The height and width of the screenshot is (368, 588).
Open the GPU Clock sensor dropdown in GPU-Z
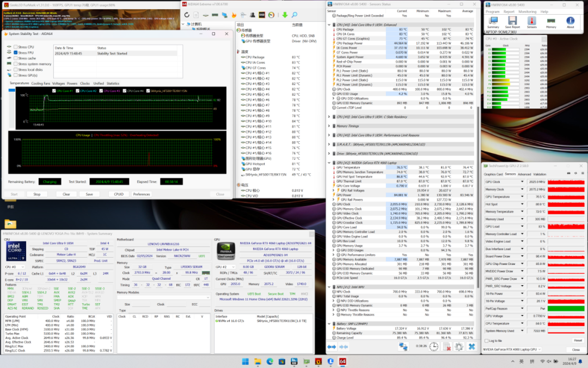pyautogui.click(x=522, y=182)
